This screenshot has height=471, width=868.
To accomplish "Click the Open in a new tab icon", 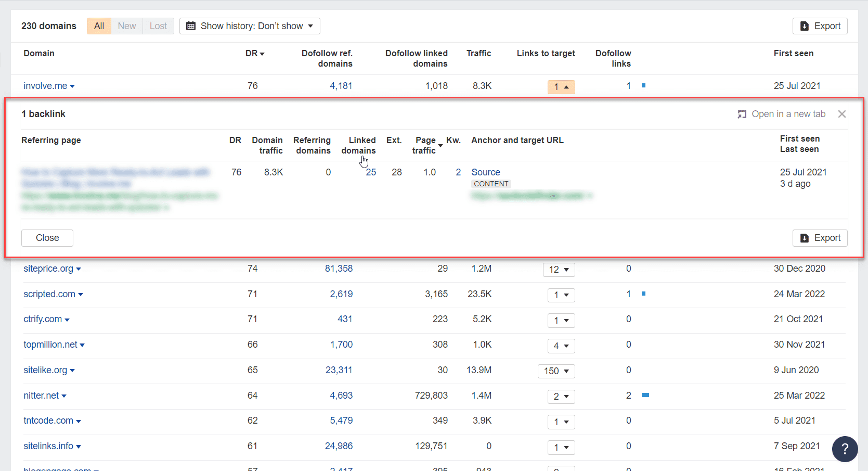I will point(742,114).
